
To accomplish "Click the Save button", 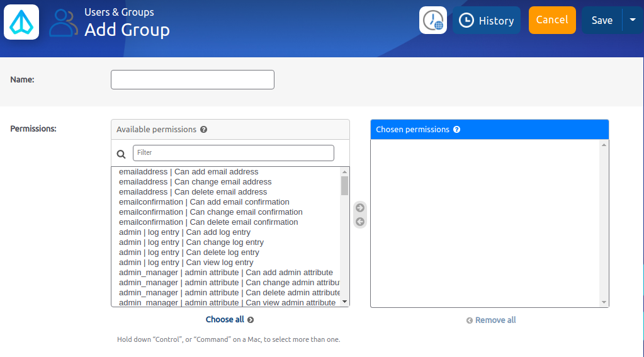I will 601,20.
